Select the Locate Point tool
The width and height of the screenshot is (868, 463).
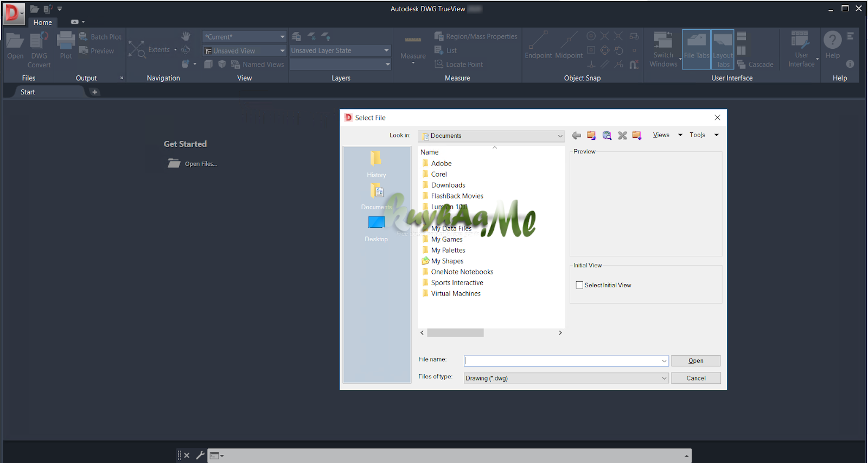458,65
